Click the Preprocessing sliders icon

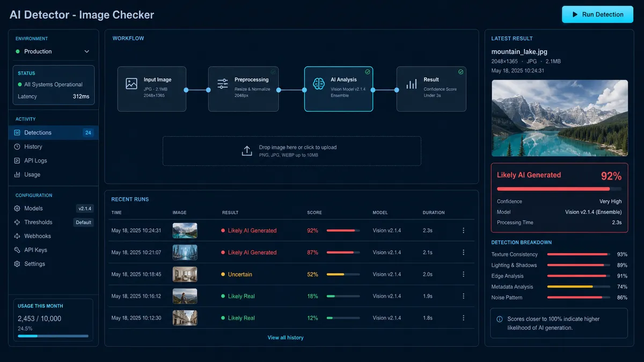(x=223, y=84)
